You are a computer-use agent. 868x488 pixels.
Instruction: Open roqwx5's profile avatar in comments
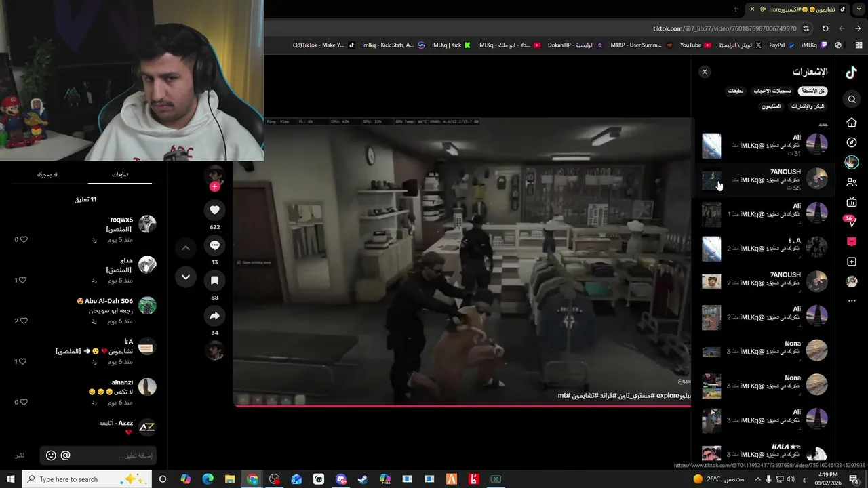point(147,224)
